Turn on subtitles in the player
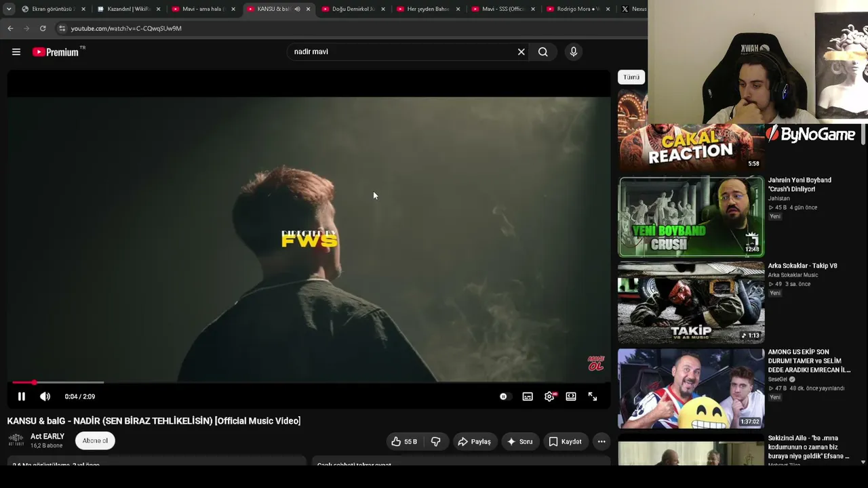The height and width of the screenshot is (488, 868). [528, 396]
